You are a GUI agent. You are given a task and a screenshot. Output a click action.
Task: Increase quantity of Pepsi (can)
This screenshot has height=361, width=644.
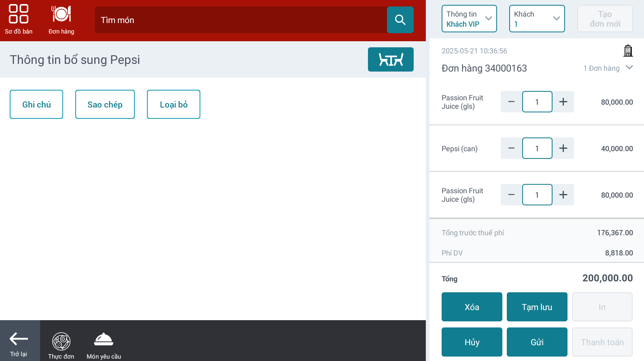pyautogui.click(x=563, y=148)
